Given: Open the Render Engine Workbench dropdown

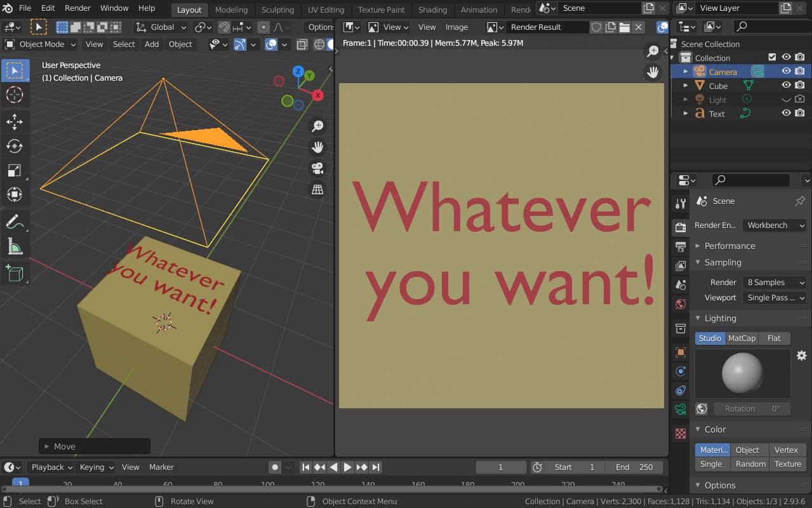Looking at the screenshot, I should coord(775,225).
